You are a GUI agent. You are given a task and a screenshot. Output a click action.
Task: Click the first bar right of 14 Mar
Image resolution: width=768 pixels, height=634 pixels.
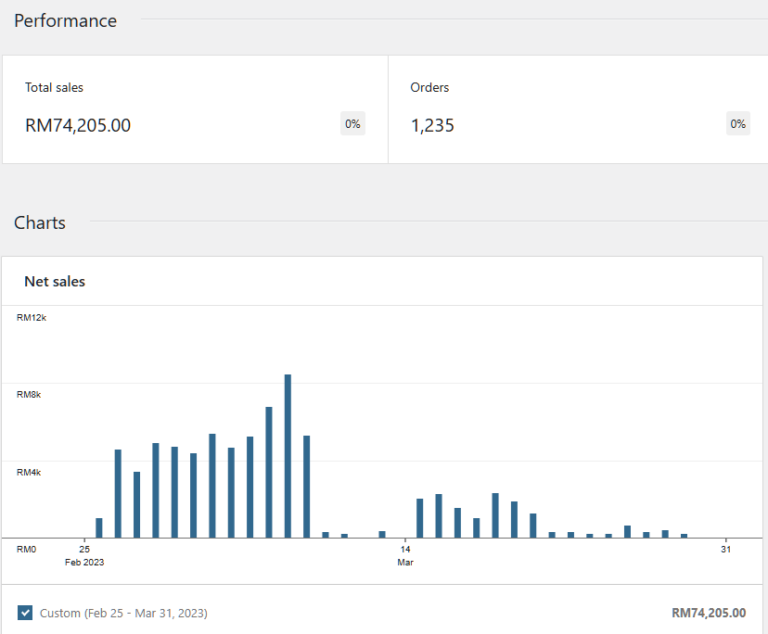(420, 517)
